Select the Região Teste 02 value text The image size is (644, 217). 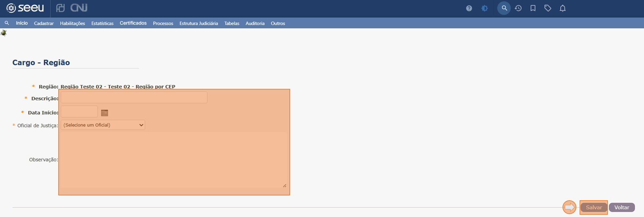[118, 87]
